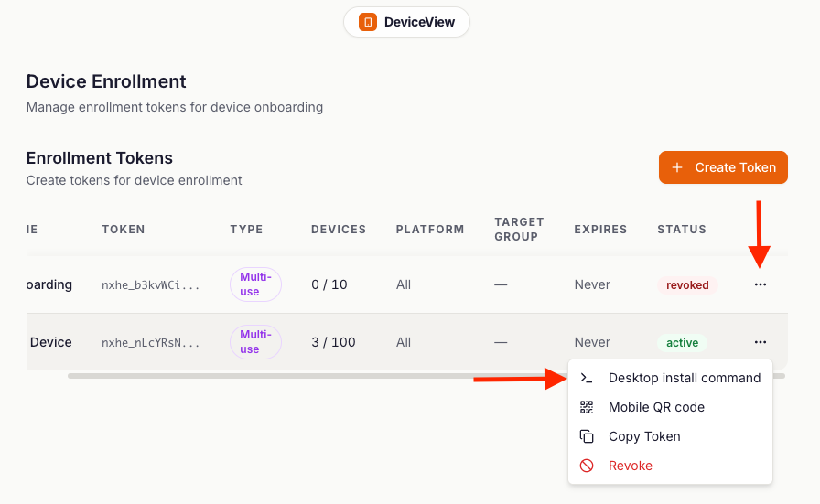
Task: Click the orange DeviceView device icon
Action: [x=367, y=22]
